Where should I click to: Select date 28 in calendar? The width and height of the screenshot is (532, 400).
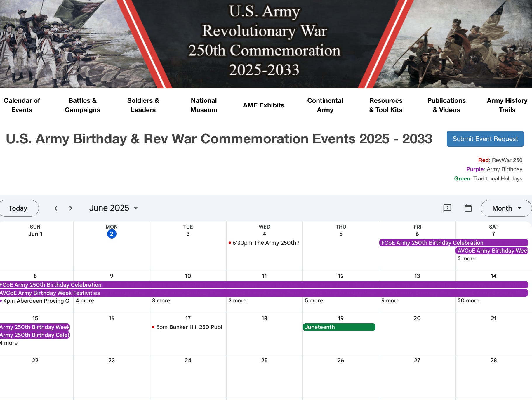pos(494,360)
